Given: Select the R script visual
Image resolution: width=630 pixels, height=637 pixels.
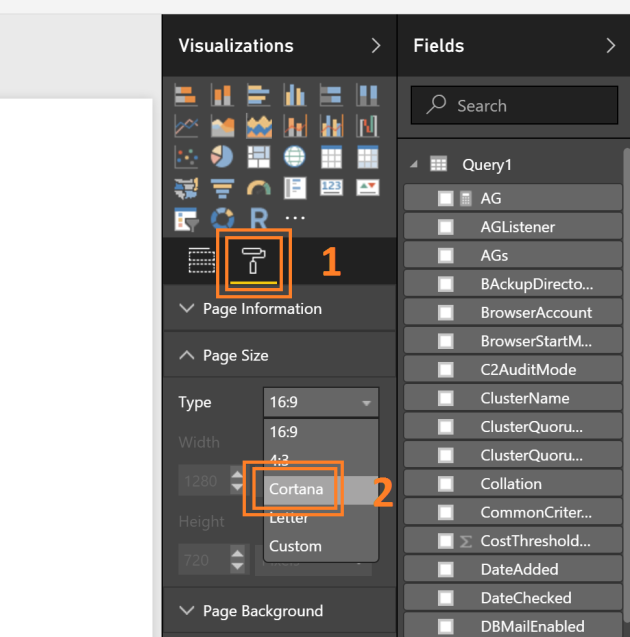Looking at the screenshot, I should (x=259, y=219).
